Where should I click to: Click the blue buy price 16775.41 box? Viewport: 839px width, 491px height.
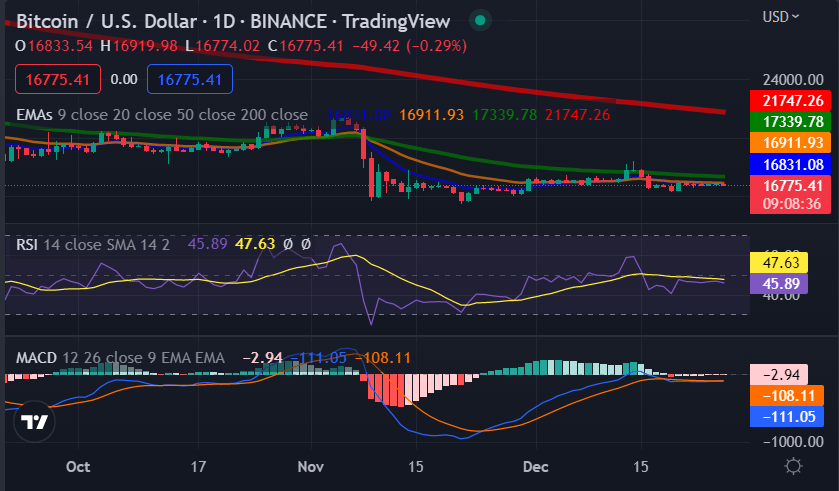[x=190, y=79]
